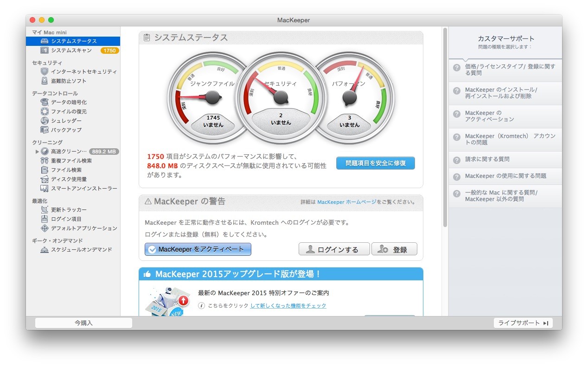Click the ファイル検索 icon

pyautogui.click(x=45, y=170)
